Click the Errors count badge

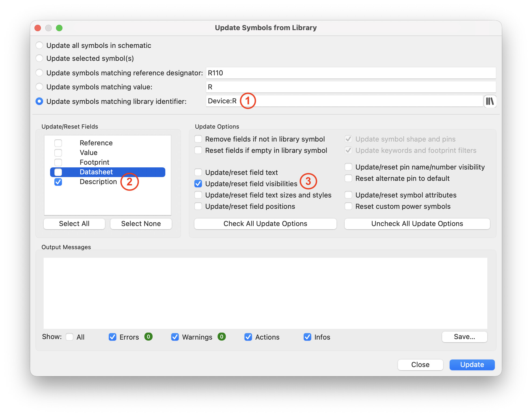click(x=148, y=337)
